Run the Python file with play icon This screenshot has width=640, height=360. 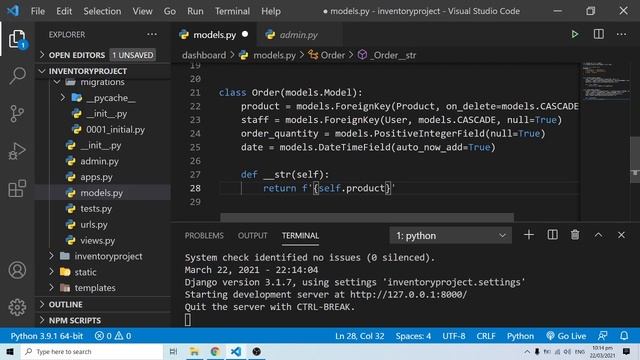(x=575, y=35)
